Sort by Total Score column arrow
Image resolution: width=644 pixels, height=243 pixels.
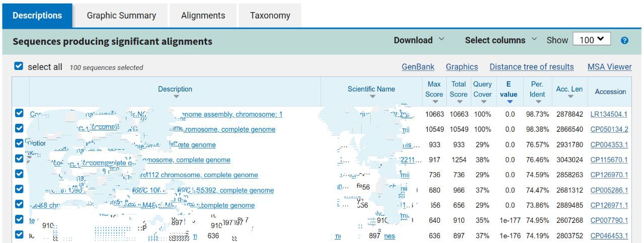(x=458, y=102)
